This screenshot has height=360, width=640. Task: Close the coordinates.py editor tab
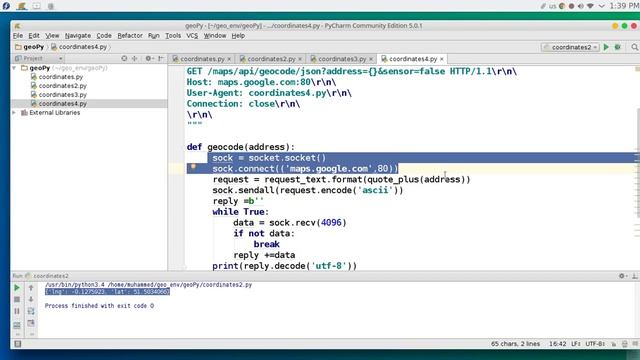(229, 59)
